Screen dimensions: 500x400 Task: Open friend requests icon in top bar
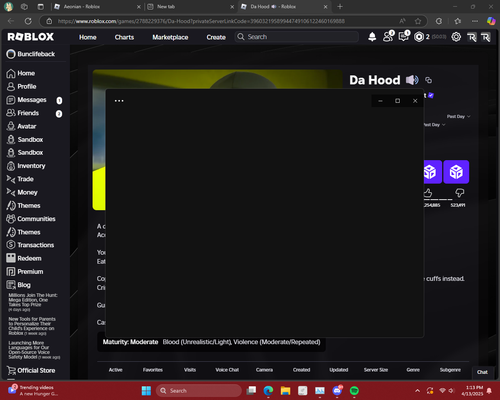pos(388,36)
